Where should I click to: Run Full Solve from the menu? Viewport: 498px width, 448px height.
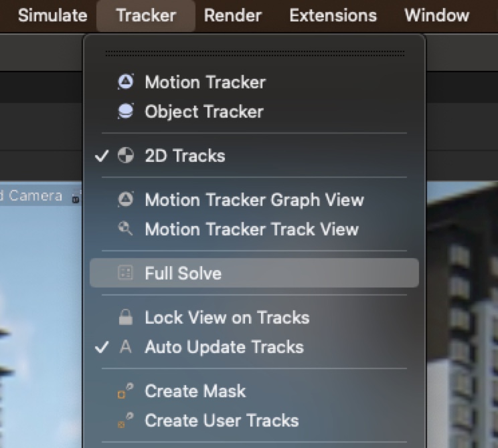click(x=183, y=273)
